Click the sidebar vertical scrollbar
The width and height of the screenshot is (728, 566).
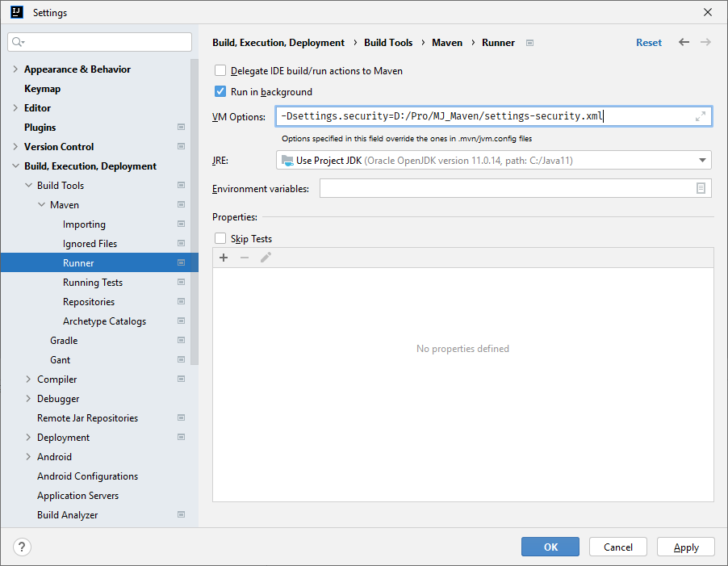[194, 210]
